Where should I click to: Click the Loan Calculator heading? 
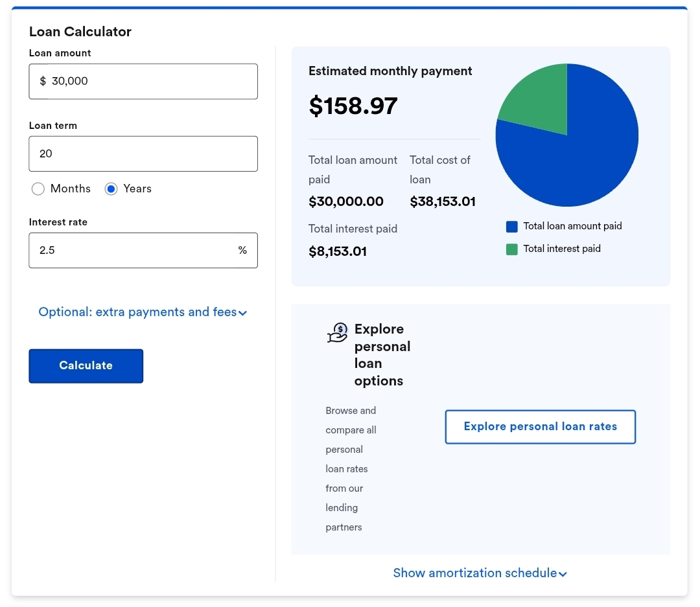tap(80, 32)
